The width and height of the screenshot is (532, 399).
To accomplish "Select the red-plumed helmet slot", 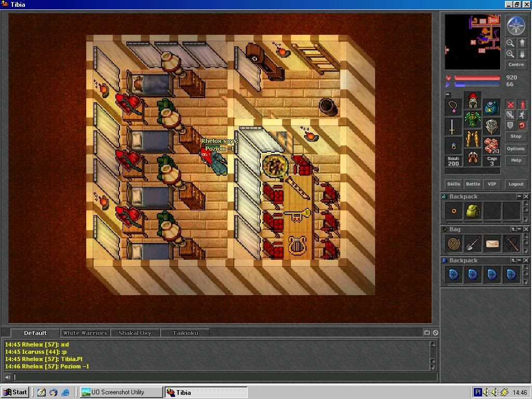I will click(x=473, y=100).
